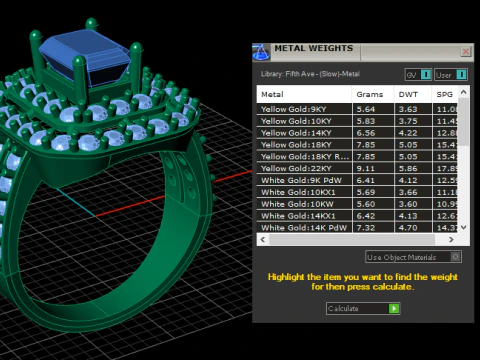Select the Yellow Gold:18KY R... row
Viewport: 480px width, 360px height.
(357, 156)
